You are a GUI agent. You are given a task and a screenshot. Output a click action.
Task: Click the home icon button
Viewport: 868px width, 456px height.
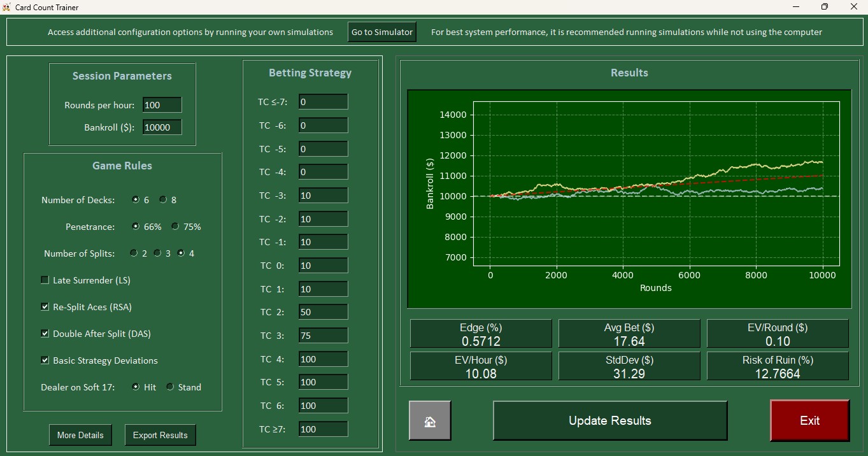(x=430, y=420)
